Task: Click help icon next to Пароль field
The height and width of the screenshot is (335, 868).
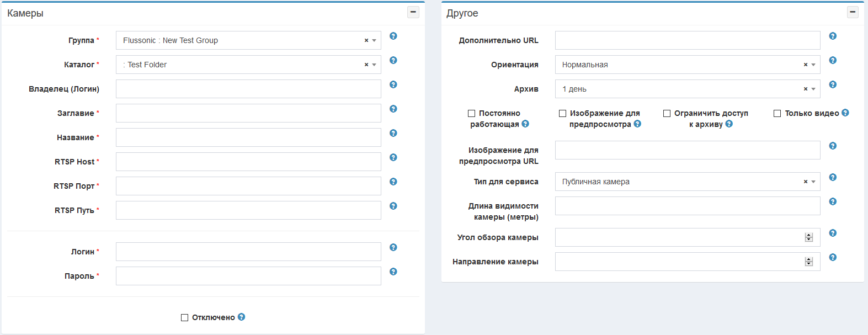Action: [x=393, y=272]
